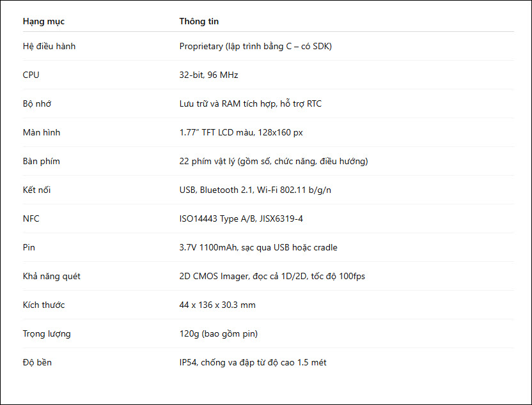Select the "Bàn phím" row label
Screen dimensions: 532x405
(42, 162)
